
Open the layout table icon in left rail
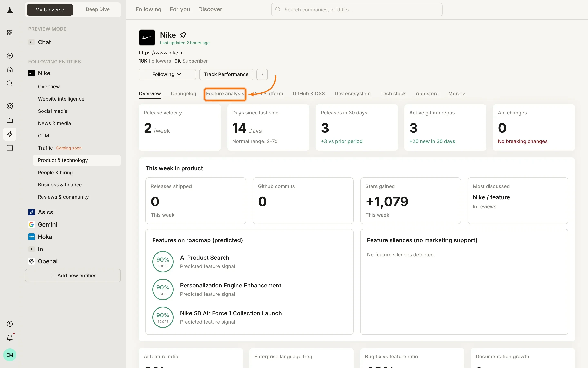(10, 148)
